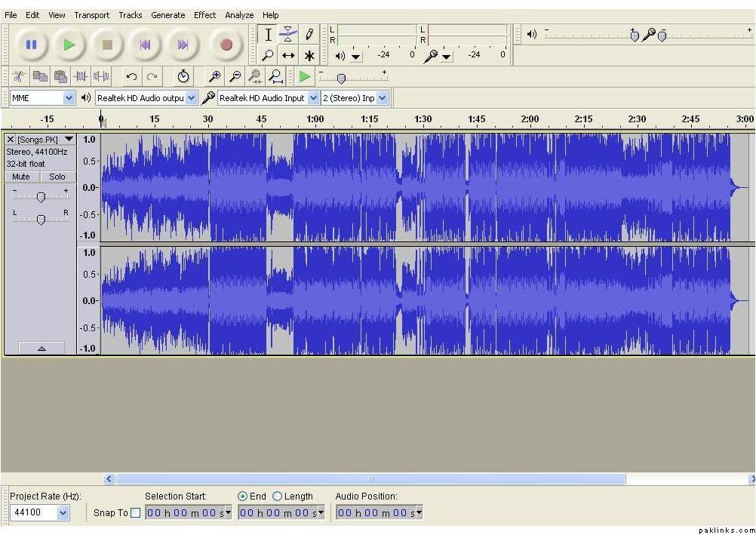Viewport: 756px width, 535px height.
Task: Select the Length radio button
Action: (x=277, y=497)
